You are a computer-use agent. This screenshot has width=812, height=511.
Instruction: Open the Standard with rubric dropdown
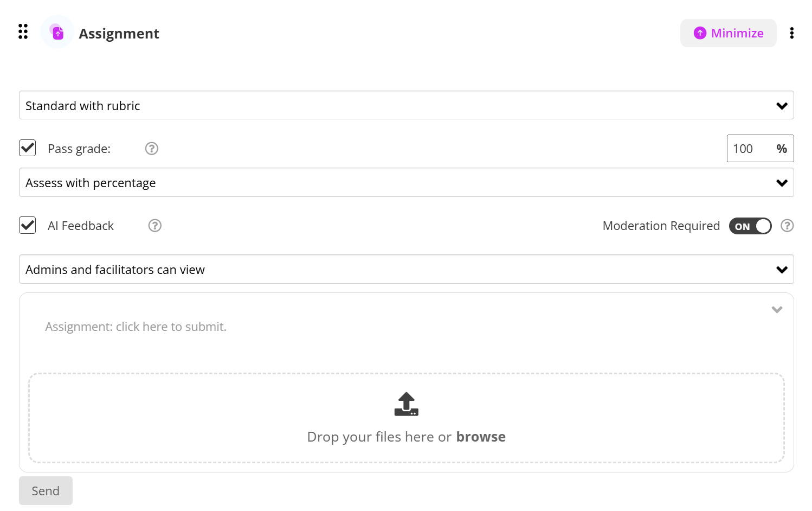tap(406, 105)
